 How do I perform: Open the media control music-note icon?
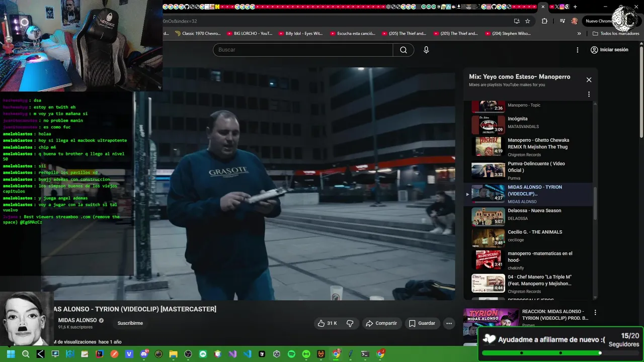pyautogui.click(x=562, y=21)
